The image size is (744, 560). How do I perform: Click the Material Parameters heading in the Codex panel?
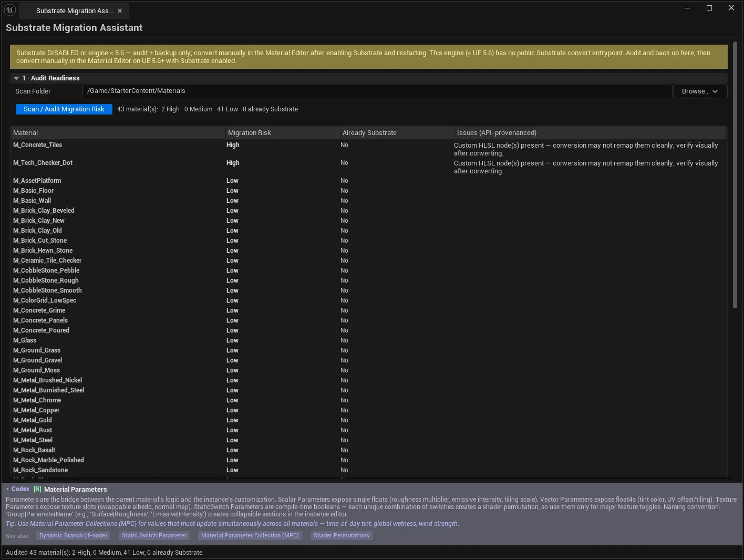click(76, 489)
